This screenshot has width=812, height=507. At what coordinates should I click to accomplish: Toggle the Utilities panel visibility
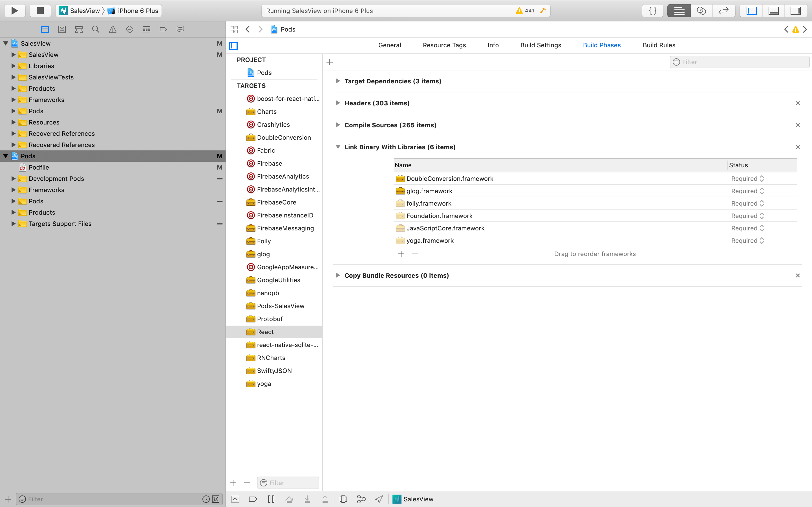[796, 10]
